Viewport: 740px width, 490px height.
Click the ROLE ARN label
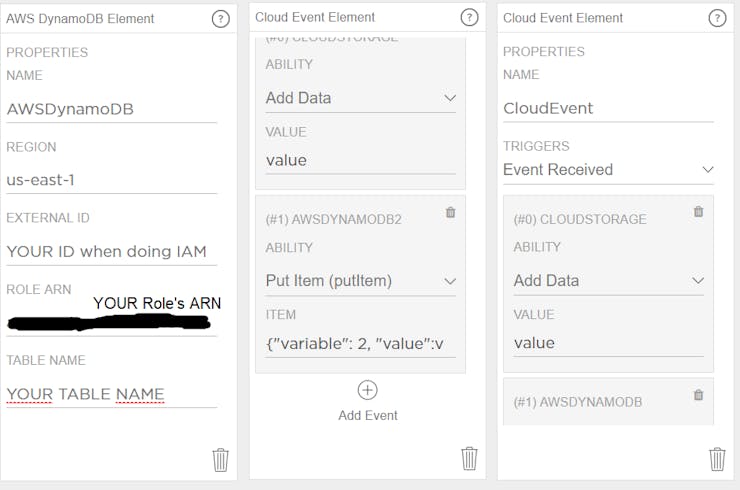39,289
